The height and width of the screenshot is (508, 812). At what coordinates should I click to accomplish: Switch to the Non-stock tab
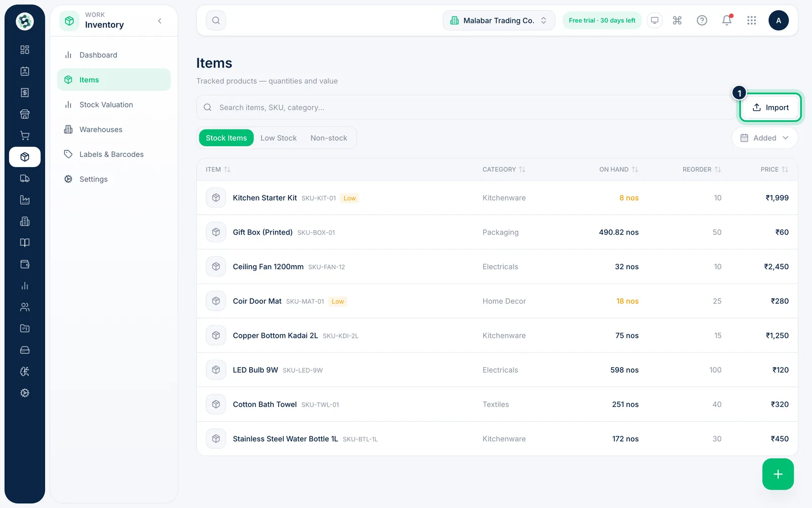(x=329, y=138)
